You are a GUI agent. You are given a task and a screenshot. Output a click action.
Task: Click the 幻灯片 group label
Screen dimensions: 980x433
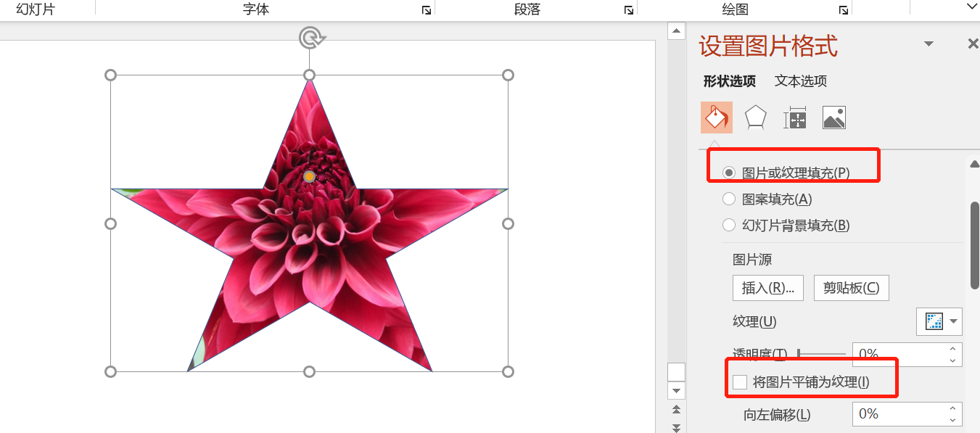click(36, 9)
